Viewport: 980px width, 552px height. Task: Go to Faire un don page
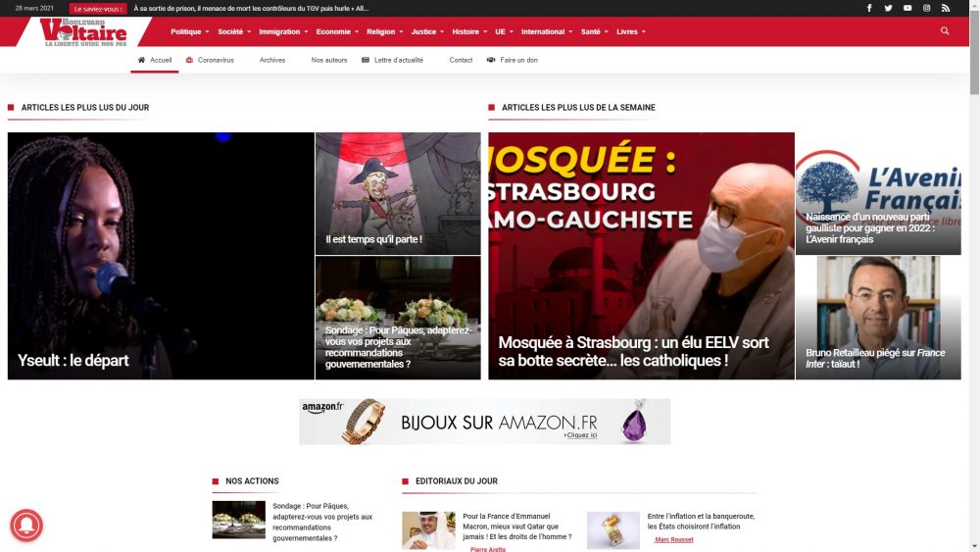513,60
